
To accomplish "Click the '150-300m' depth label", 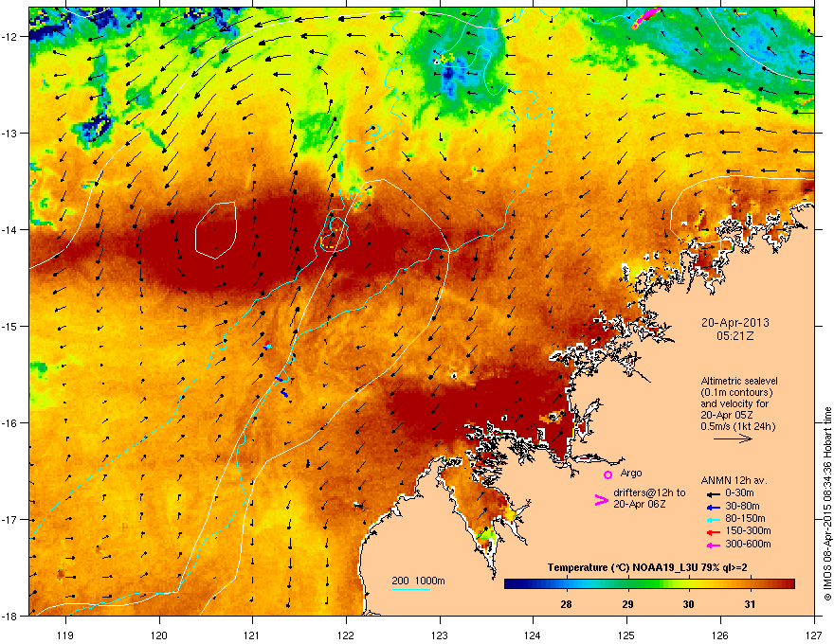I will pos(748,530).
